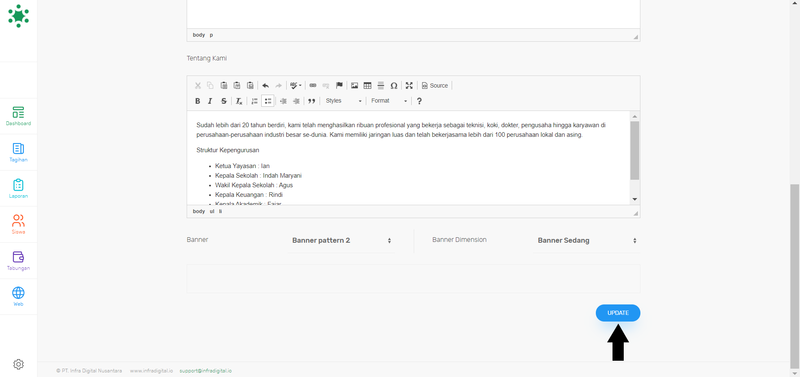This screenshot has width=800, height=377.
Task: Click the 'ul' element path in Tentang Kami editor
Action: [x=212, y=211]
